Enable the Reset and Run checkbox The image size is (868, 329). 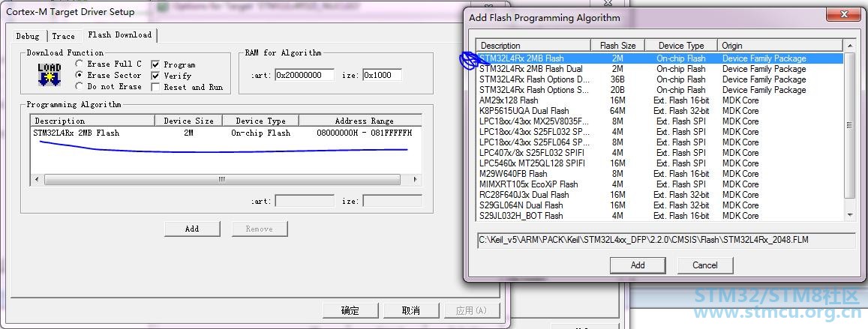point(155,88)
